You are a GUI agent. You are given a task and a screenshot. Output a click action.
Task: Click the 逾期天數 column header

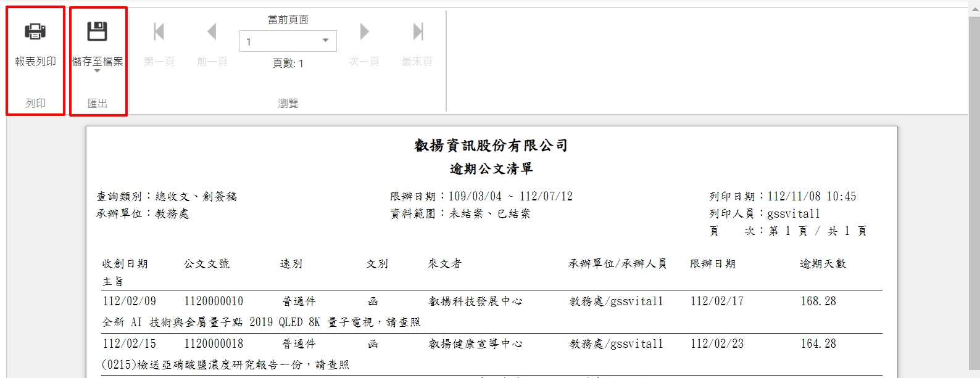click(823, 263)
